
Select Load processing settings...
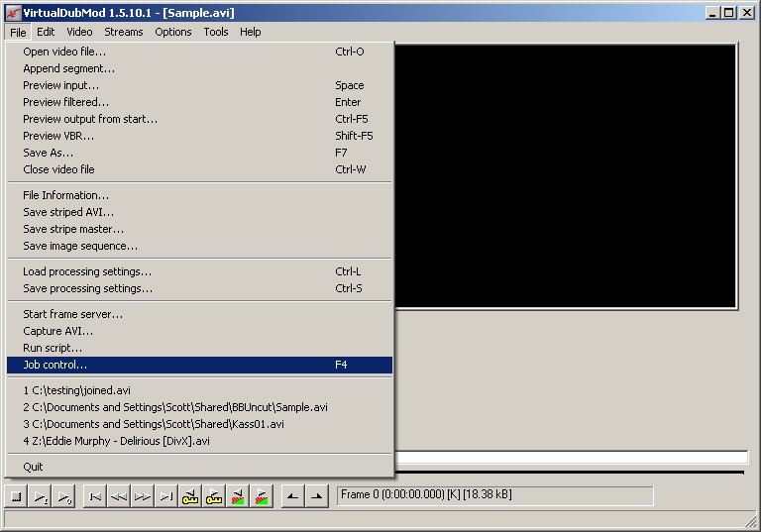click(199, 271)
